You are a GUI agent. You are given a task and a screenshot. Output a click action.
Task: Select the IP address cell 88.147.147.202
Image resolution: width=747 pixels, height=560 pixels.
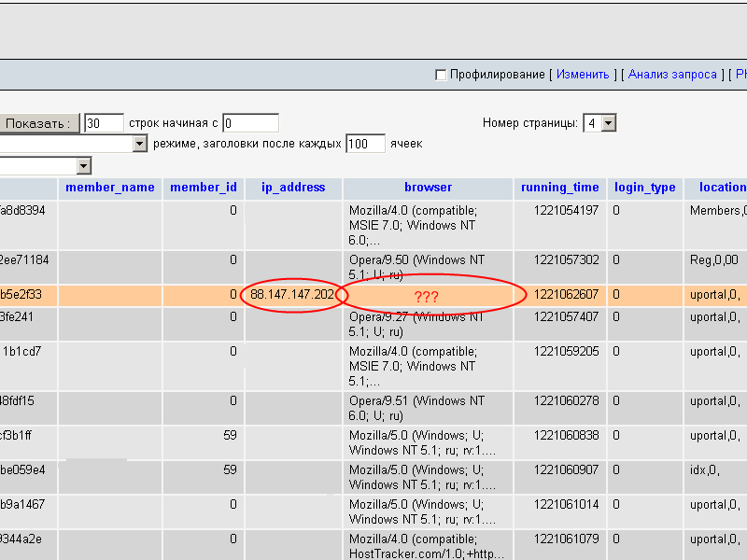(292, 295)
